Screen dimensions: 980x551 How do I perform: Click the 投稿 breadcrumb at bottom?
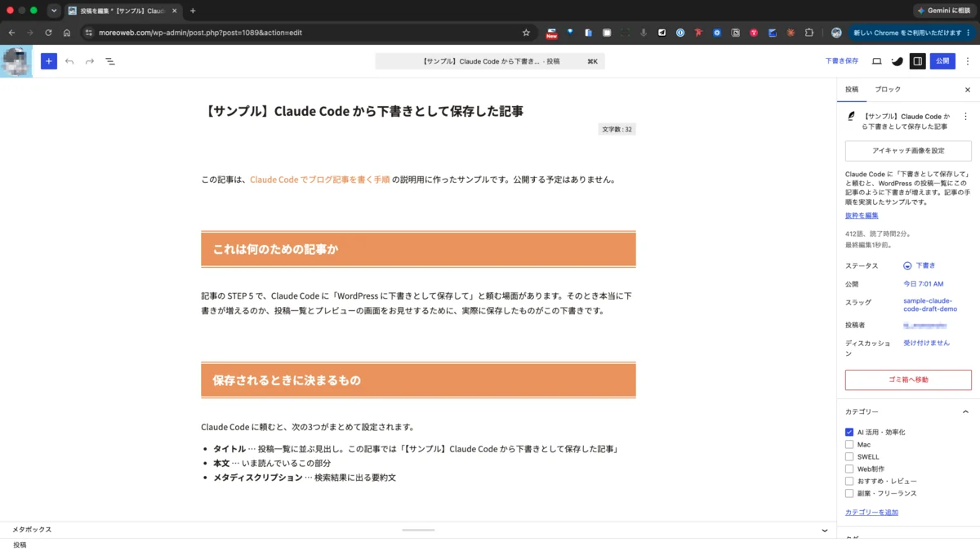(20, 544)
